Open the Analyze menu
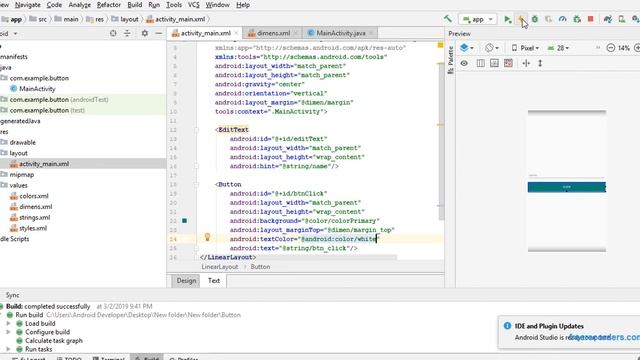 coord(80,5)
